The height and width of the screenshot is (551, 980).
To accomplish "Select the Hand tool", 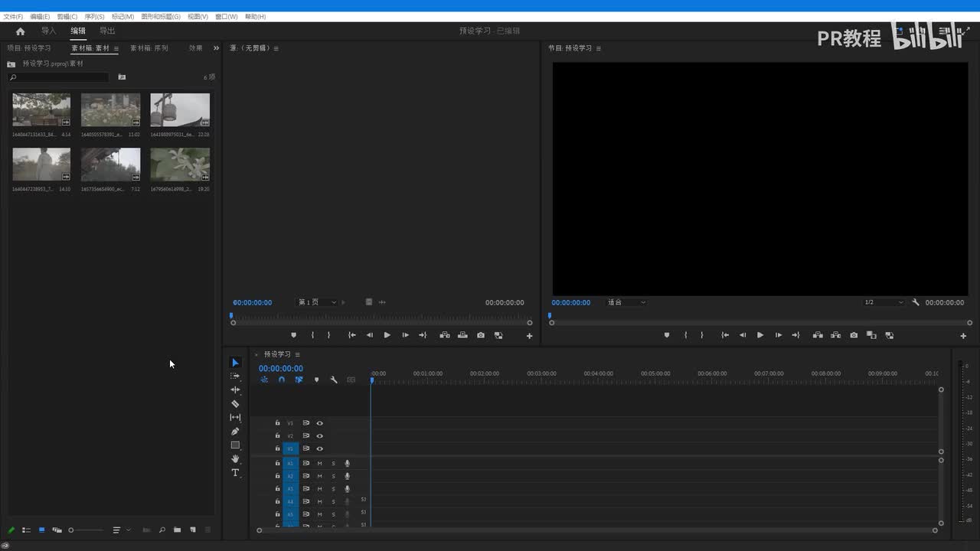I will click(235, 459).
